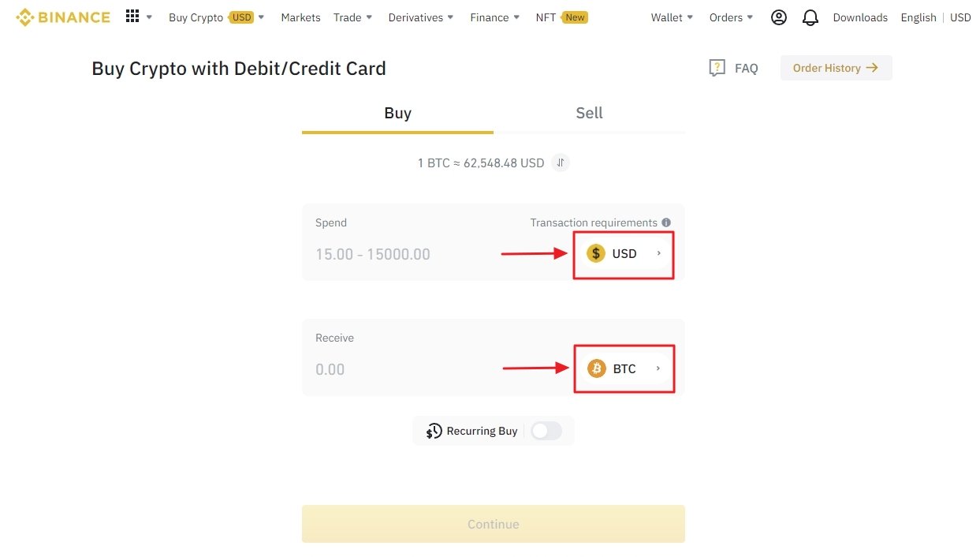
Task: Enable the Recurring Buy toggle
Action: (546, 431)
